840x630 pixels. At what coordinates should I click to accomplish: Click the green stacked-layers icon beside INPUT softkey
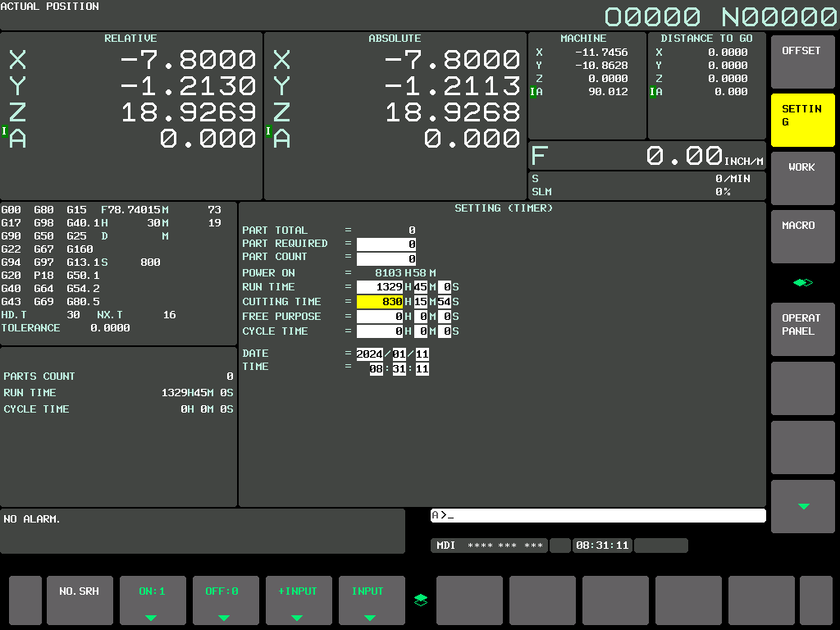coord(421,600)
